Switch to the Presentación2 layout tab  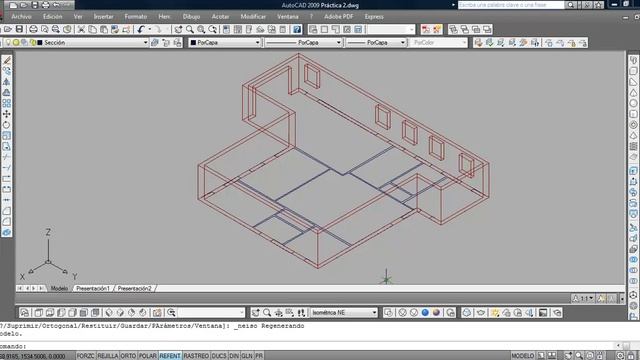(135, 289)
